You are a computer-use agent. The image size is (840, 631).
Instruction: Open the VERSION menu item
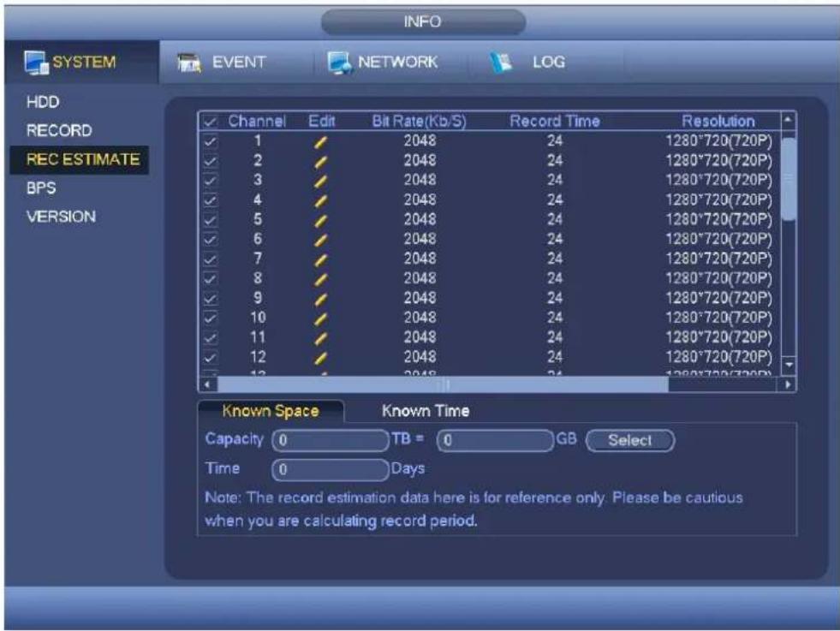pyautogui.click(x=61, y=217)
